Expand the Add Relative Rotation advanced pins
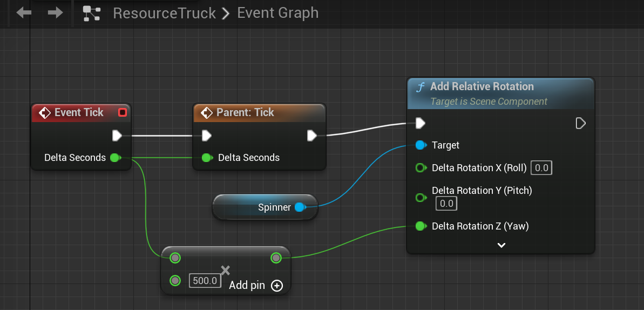The height and width of the screenshot is (310, 644). (501, 245)
